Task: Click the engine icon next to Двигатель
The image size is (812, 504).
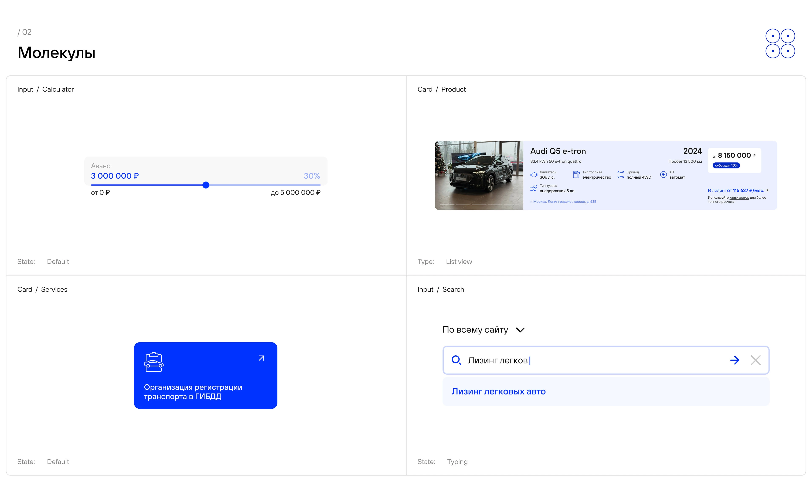Action: pos(534,175)
